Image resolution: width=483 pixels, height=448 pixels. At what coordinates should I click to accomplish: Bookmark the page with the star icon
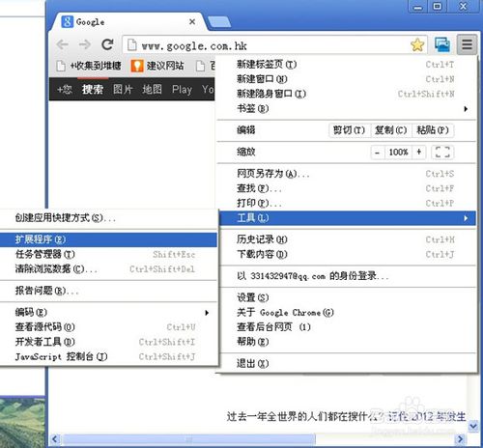[x=417, y=44]
